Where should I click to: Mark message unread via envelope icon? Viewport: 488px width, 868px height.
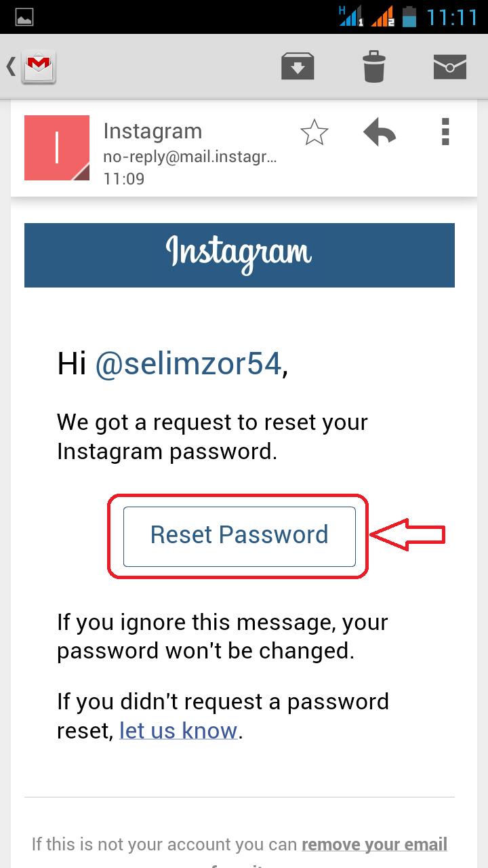pos(450,66)
